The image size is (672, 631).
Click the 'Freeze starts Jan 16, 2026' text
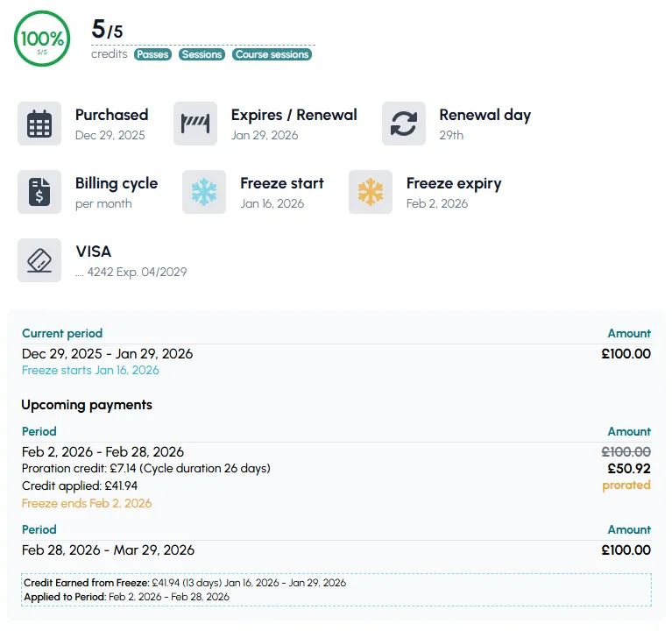90,370
